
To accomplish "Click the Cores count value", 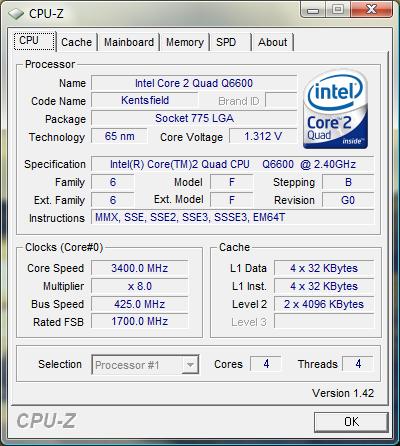I will (x=266, y=364).
